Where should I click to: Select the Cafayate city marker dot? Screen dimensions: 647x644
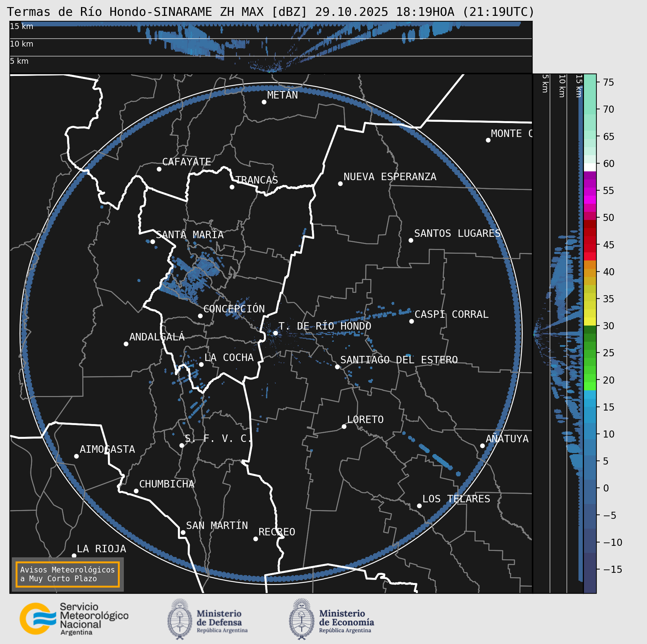(x=159, y=169)
